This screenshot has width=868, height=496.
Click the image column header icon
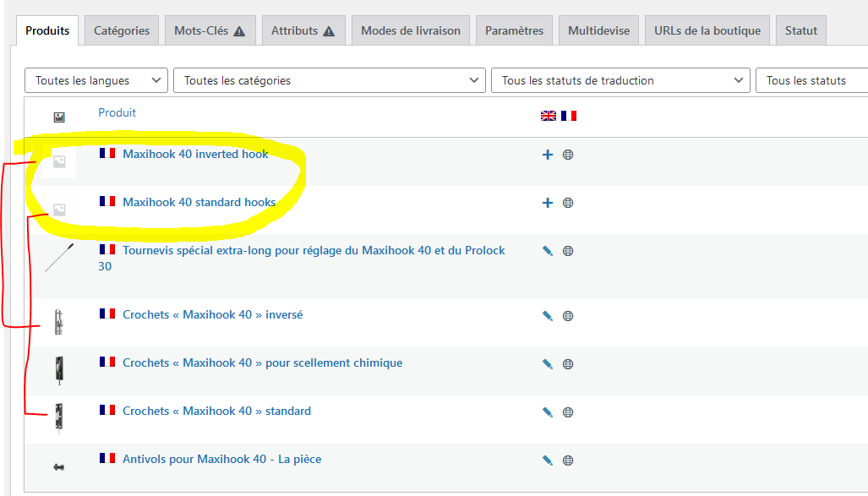click(59, 117)
